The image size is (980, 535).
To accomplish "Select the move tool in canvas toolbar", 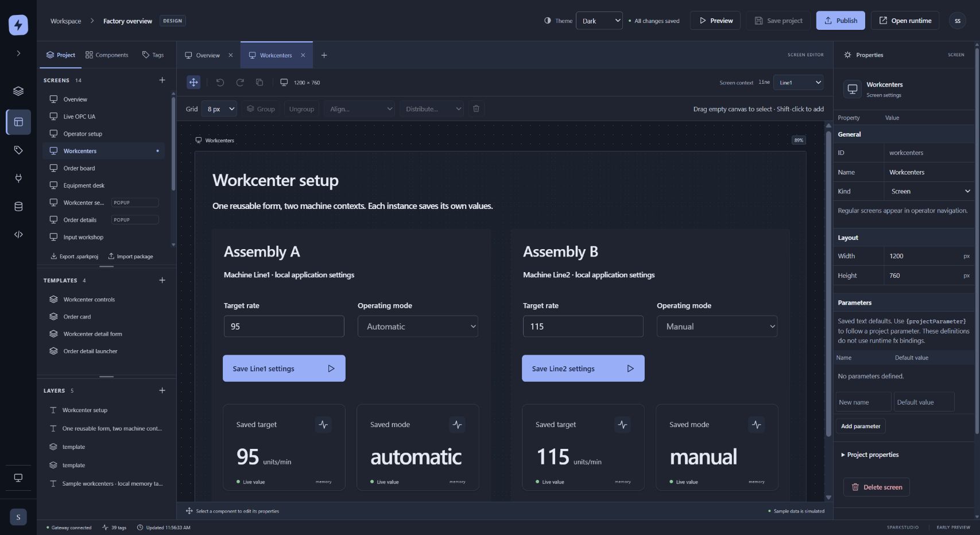I will (x=193, y=83).
